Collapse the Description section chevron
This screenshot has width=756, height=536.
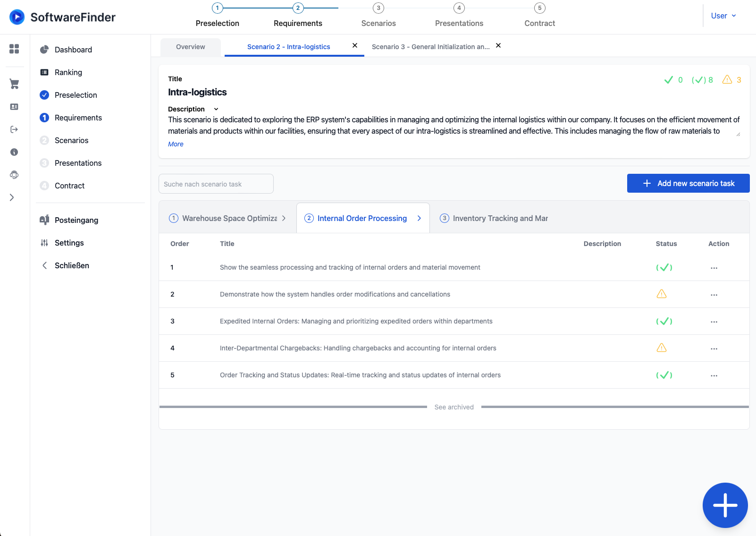[x=216, y=109]
